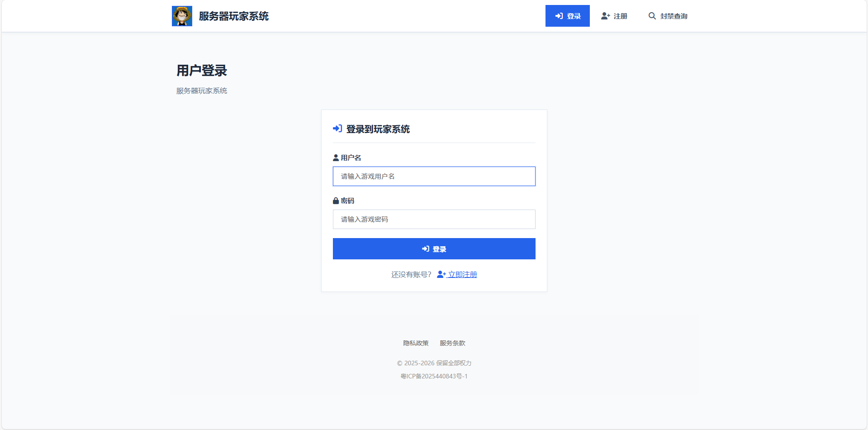Click the person icon next to 用户名 label
Image resolution: width=868 pixels, height=430 pixels.
point(335,158)
